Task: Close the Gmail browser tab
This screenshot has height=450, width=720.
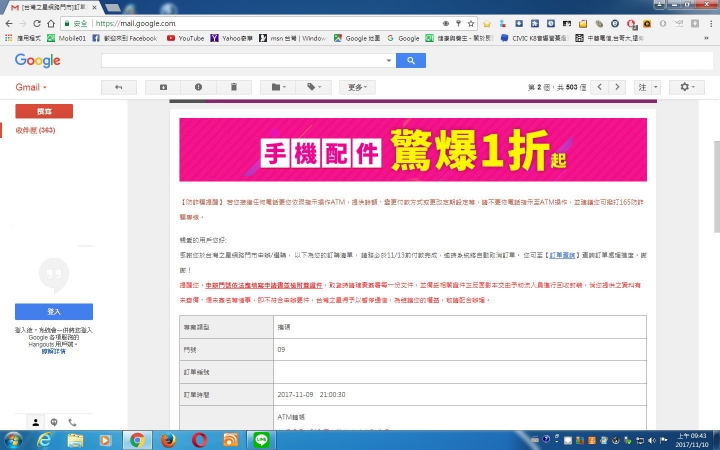Action: (x=94, y=7)
